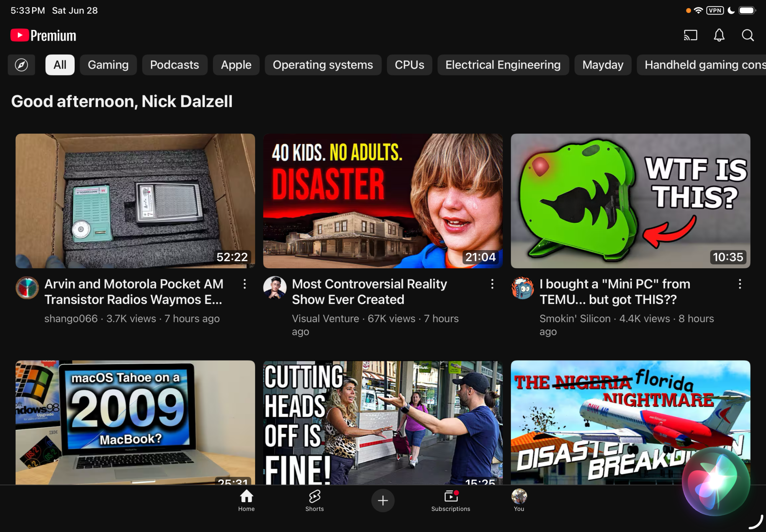
Task: Open the search magnifier
Action: 748,35
